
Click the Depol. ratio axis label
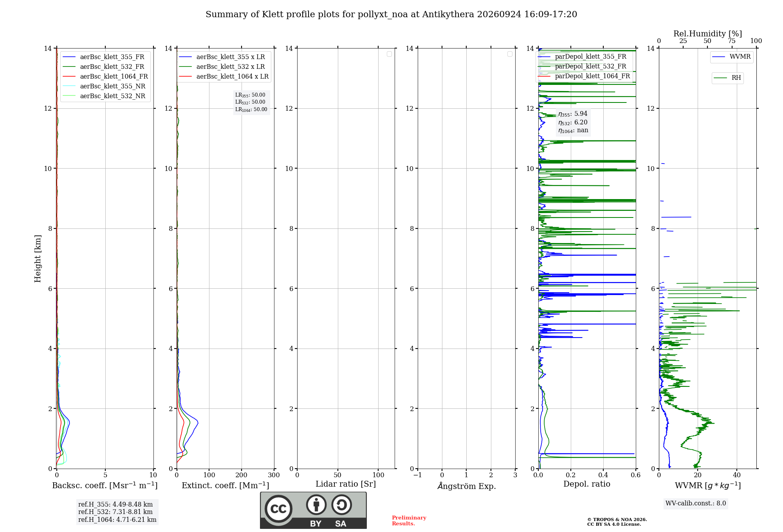coord(587,484)
